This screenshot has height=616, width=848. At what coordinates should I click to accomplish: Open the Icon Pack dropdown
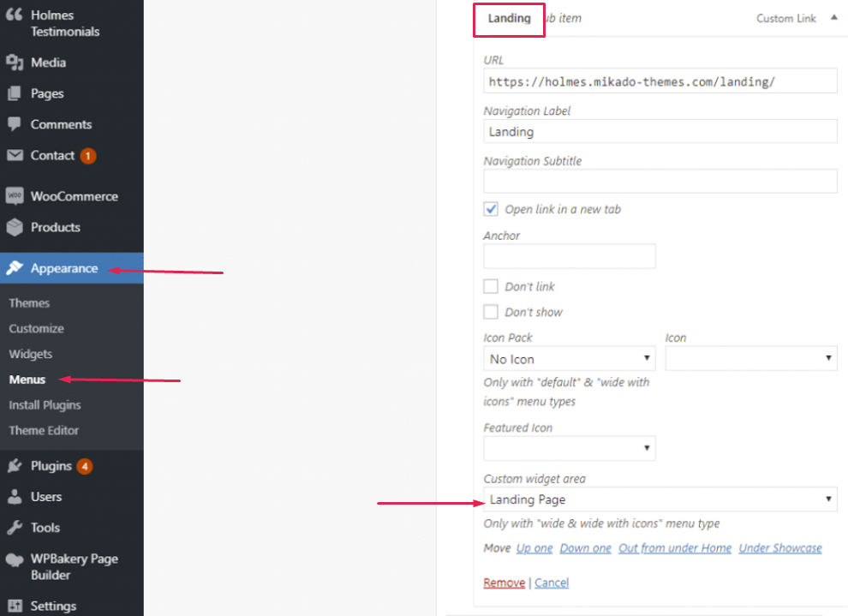coord(570,359)
